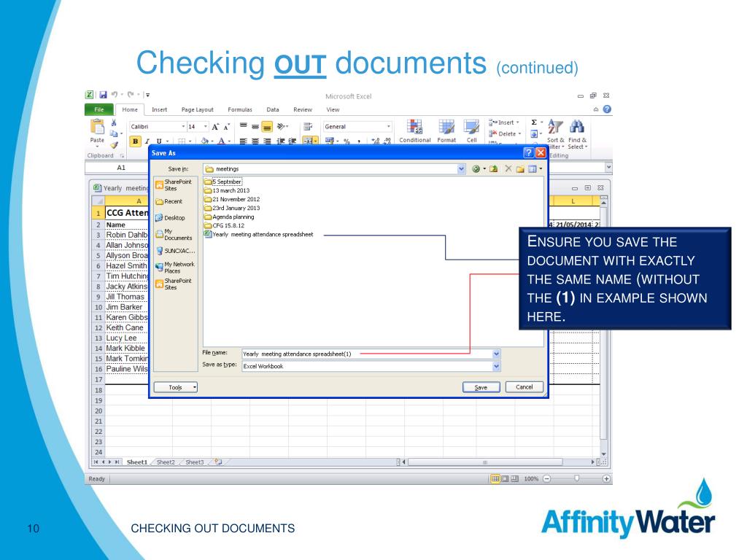Open Recent in the Save As places bar
Screen dimensions: 747x560
pos(169,201)
